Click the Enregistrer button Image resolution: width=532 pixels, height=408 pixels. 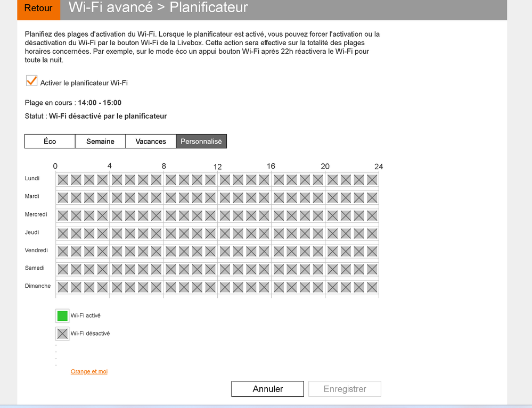[345, 389]
